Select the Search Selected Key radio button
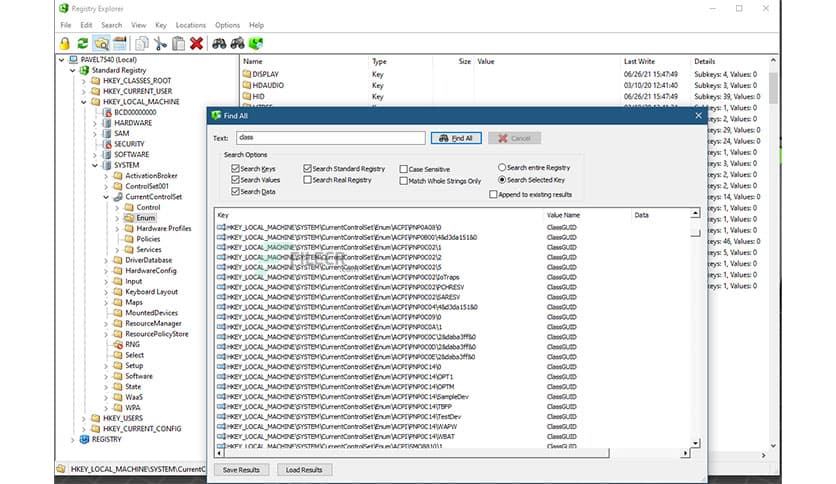This screenshot has width=836, height=484. [502, 180]
